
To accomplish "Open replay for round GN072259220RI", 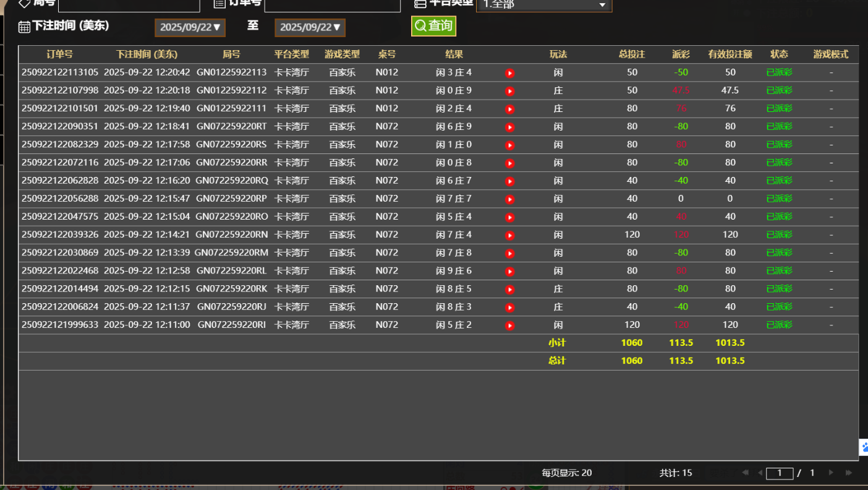I will (x=509, y=325).
